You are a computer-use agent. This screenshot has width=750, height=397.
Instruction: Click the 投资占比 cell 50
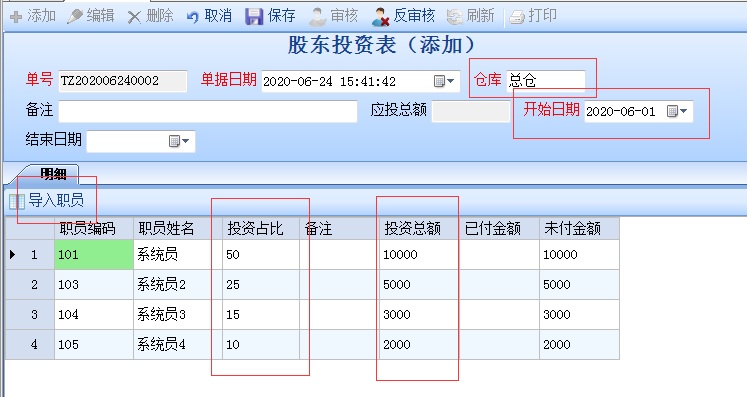click(x=261, y=254)
